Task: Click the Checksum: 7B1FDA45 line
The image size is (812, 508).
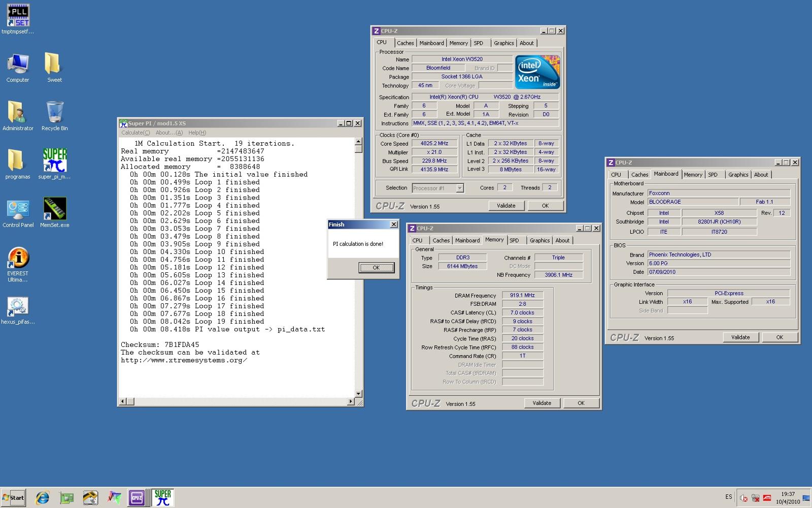Action: click(160, 345)
